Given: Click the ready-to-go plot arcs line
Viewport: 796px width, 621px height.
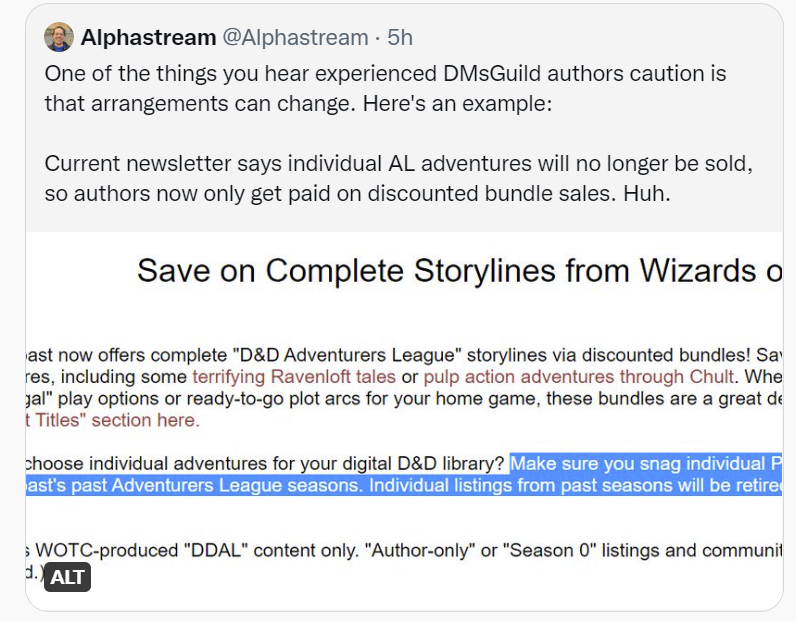Looking at the screenshot, I should click(400, 399).
